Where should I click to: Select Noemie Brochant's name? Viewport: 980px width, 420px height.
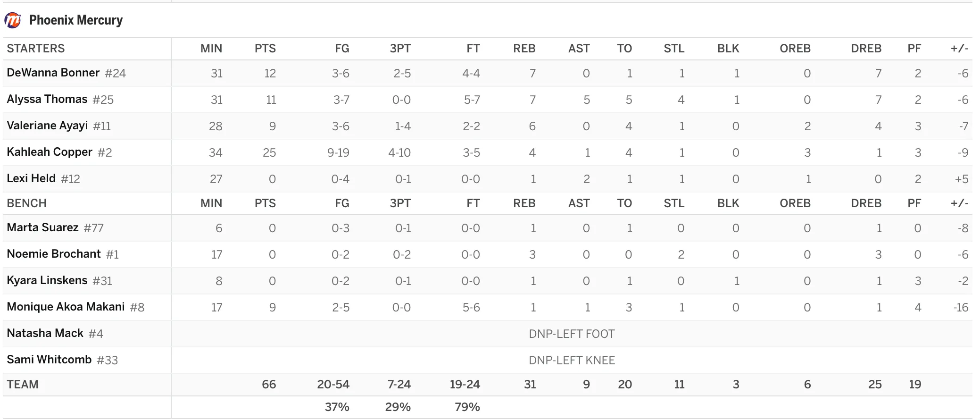click(x=54, y=254)
